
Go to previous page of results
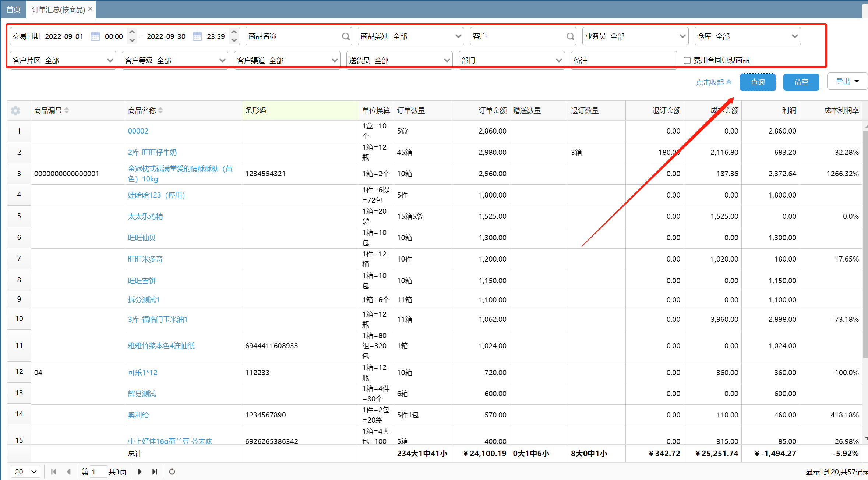click(x=68, y=472)
